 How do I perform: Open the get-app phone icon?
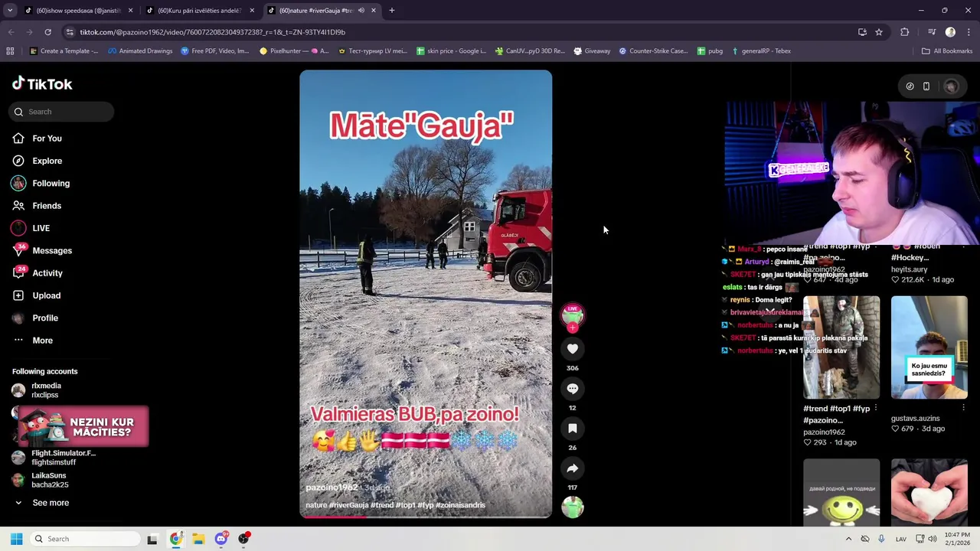pos(926,86)
